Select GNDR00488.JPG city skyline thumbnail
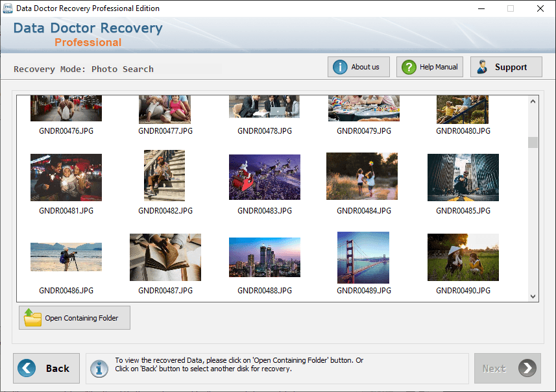 click(x=265, y=257)
